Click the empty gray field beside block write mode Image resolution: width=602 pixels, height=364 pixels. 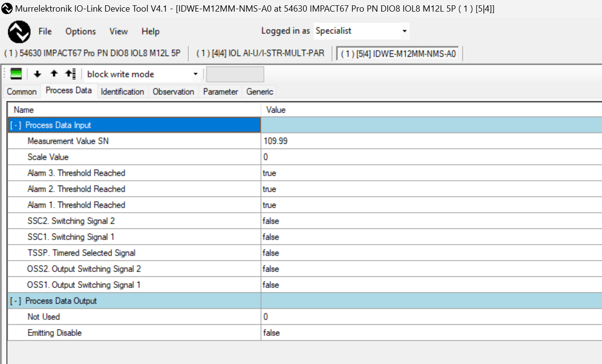235,75
